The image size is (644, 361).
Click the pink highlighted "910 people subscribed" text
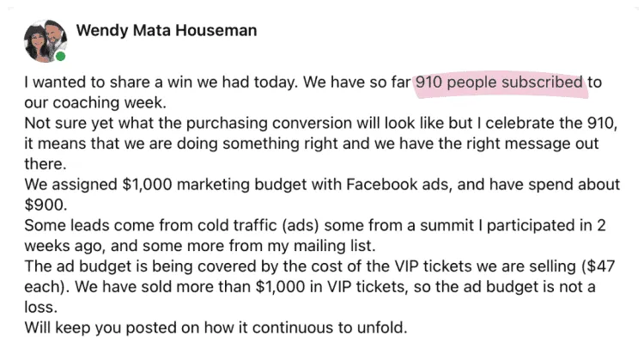(x=498, y=83)
